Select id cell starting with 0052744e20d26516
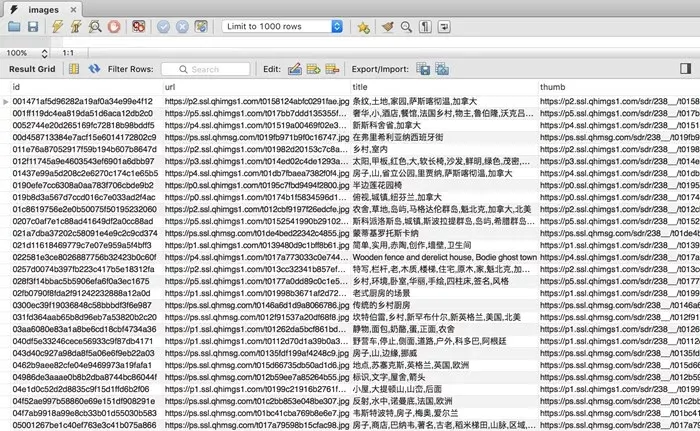Image resolution: width=700 pixels, height=431 pixels. pyautogui.click(x=87, y=126)
